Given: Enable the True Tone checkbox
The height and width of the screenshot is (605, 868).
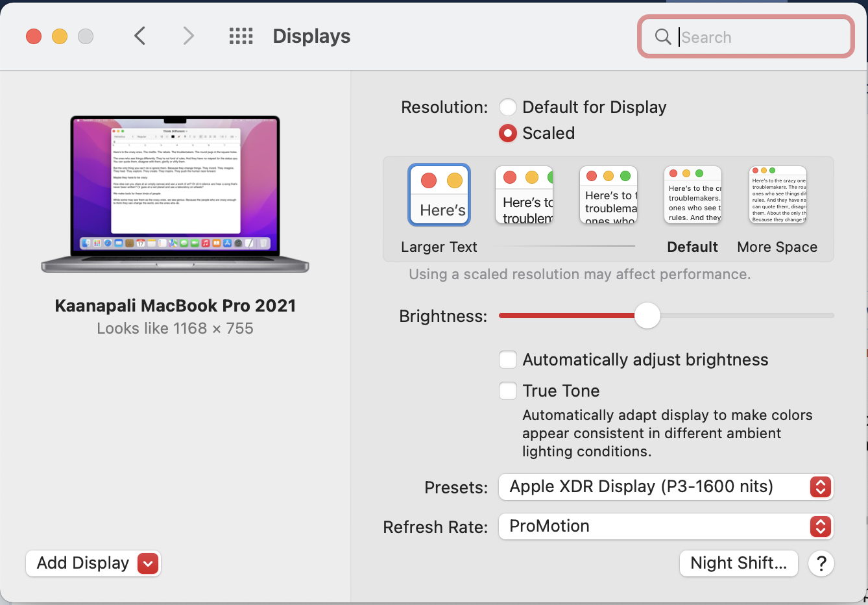Looking at the screenshot, I should [x=508, y=391].
